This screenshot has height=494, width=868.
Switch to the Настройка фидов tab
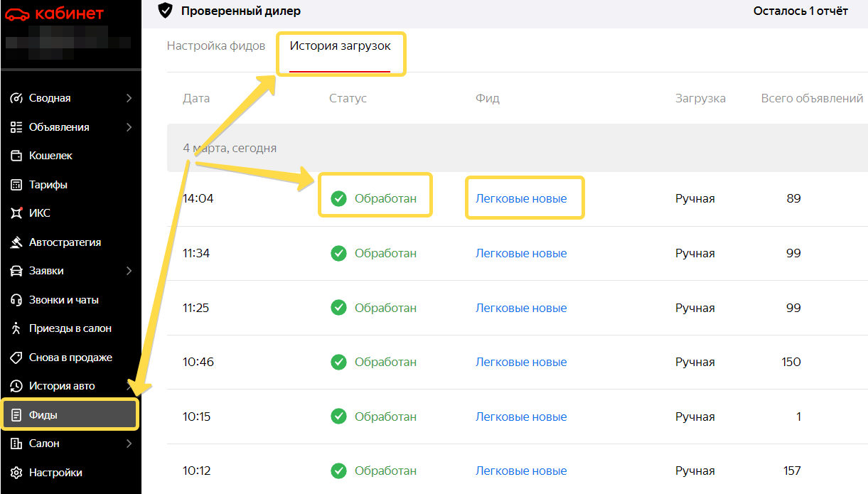[216, 46]
